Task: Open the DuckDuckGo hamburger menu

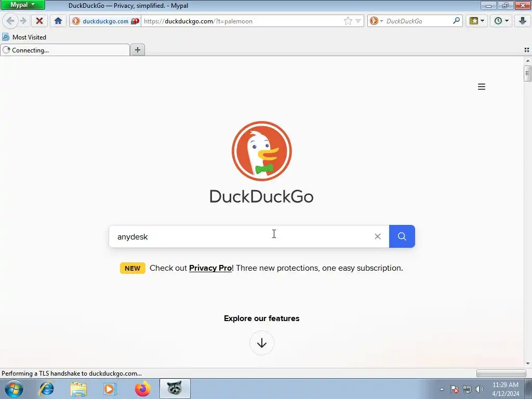Action: coord(481,87)
